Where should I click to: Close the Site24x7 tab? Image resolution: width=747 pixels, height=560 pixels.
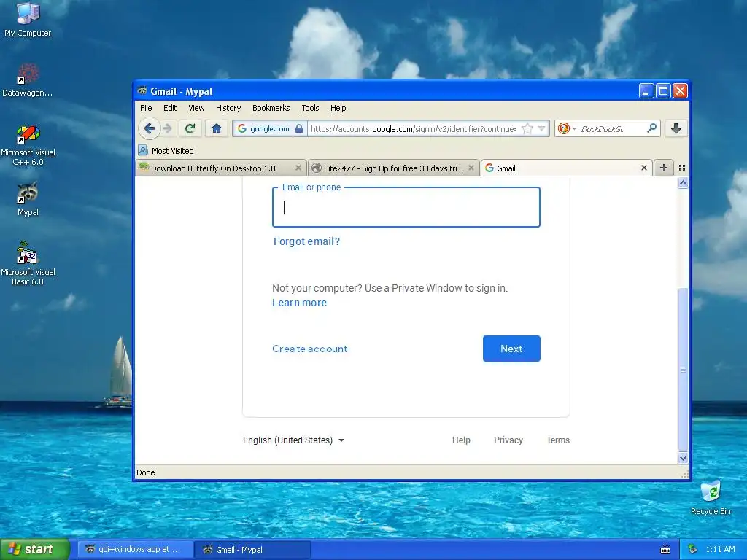(x=471, y=168)
